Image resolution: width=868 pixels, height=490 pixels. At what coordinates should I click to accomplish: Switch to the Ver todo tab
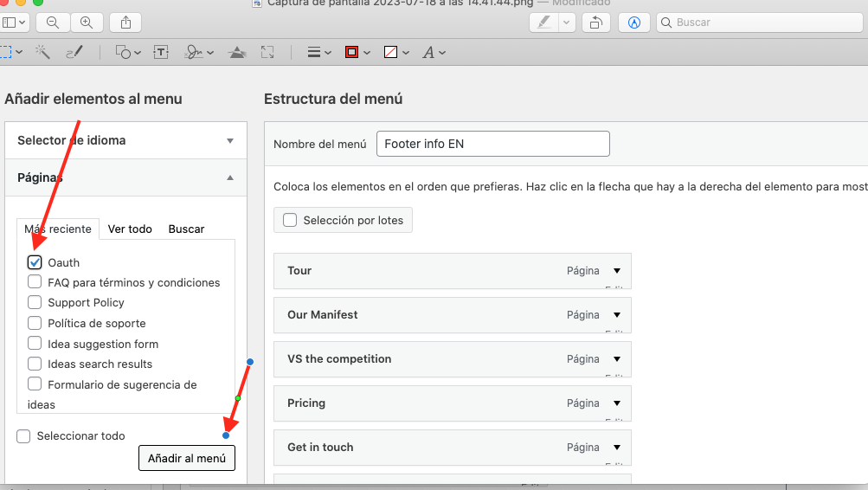[x=130, y=229]
